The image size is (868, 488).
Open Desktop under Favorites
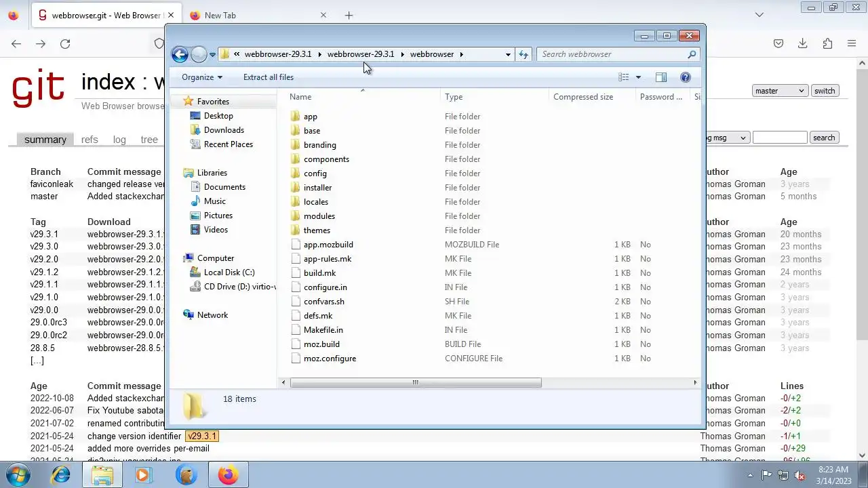click(x=218, y=116)
